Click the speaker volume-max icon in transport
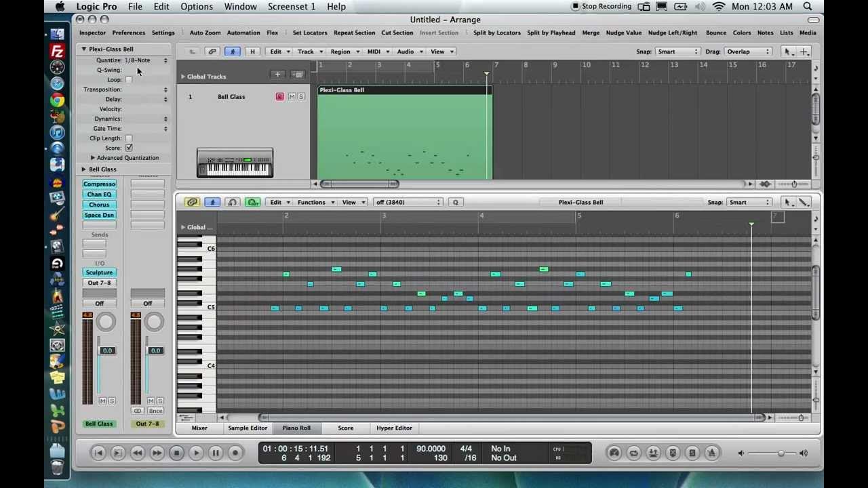The height and width of the screenshot is (488, 868). 804,453
